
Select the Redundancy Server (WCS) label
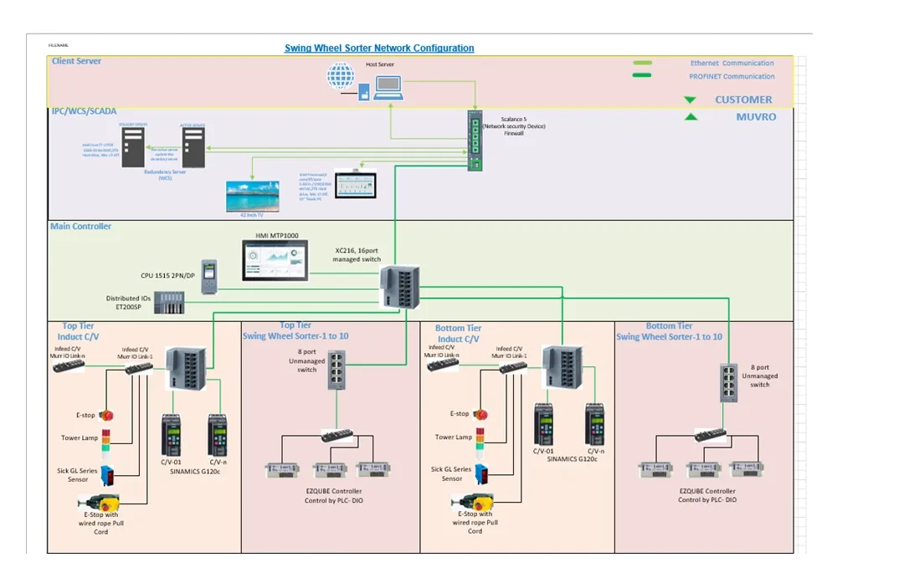point(165,175)
